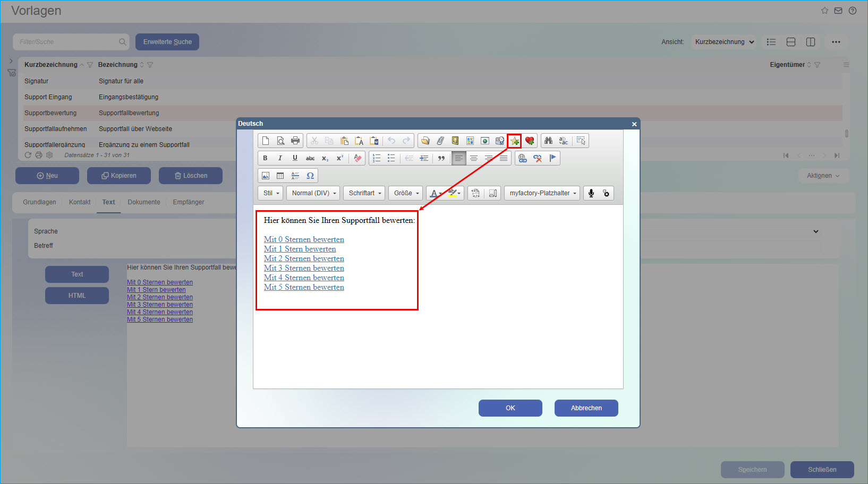Click the printer icon in the editor toolbar
The width and height of the screenshot is (868, 484).
[x=295, y=141]
